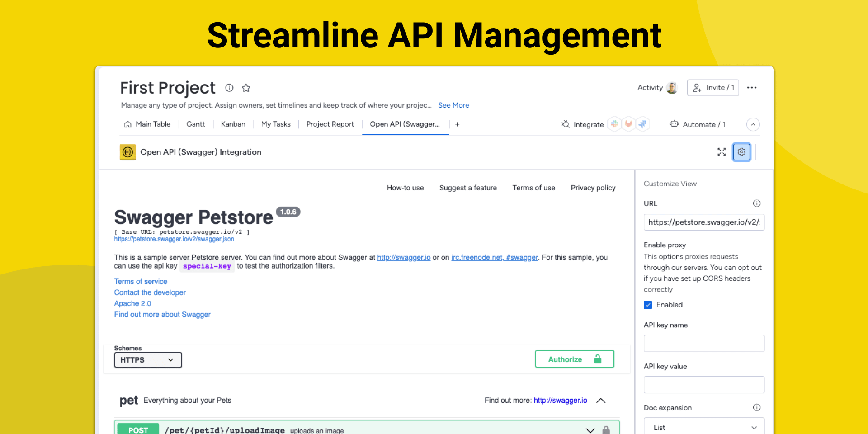Image resolution: width=868 pixels, height=434 pixels.
Task: Click the Automate / 1 button label
Action: pos(704,124)
